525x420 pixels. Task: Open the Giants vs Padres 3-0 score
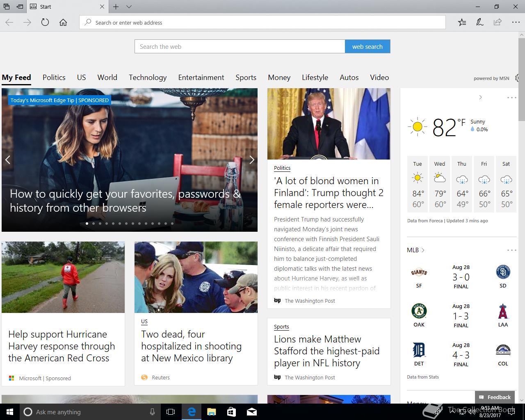[x=461, y=277]
